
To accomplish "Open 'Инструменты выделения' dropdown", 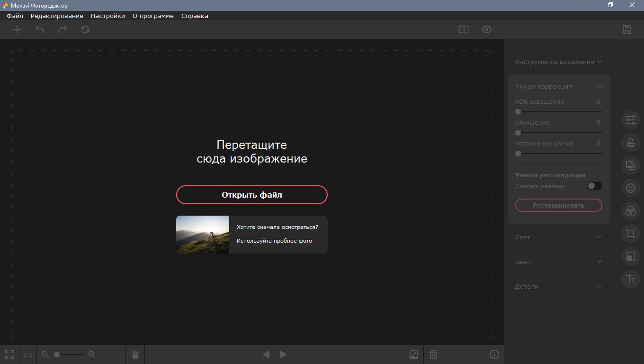I will pyautogui.click(x=558, y=62).
